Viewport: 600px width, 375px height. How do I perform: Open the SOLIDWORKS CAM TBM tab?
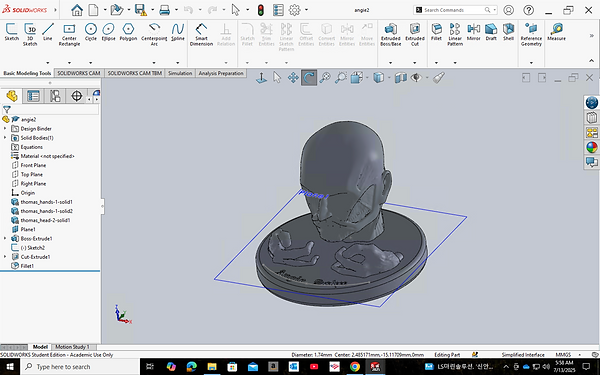[x=134, y=73]
